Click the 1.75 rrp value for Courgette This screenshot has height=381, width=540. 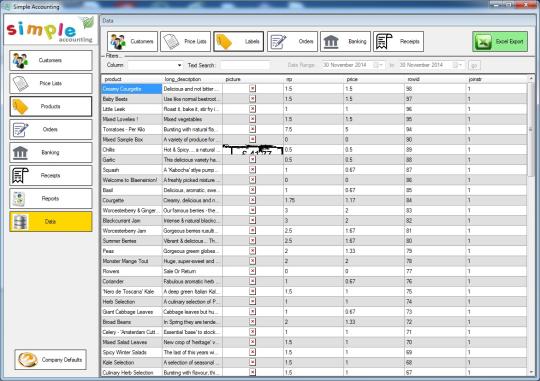(313, 200)
